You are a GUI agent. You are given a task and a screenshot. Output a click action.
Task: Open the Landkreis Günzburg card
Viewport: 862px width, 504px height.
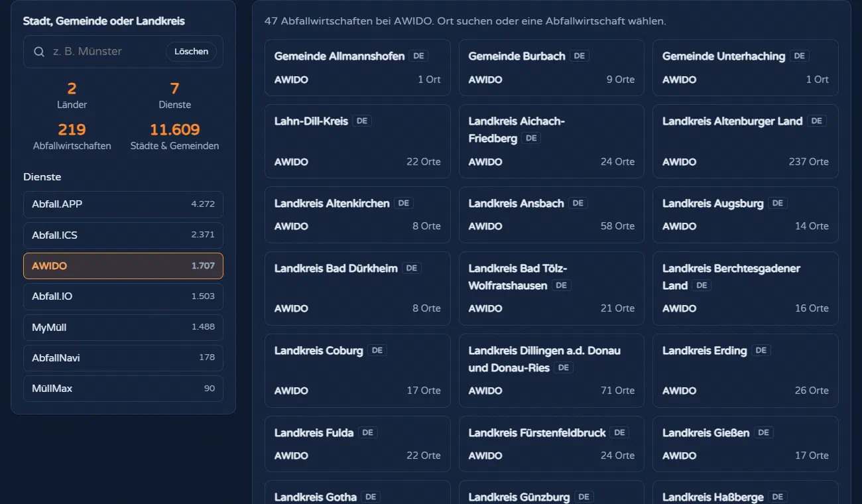point(552,492)
